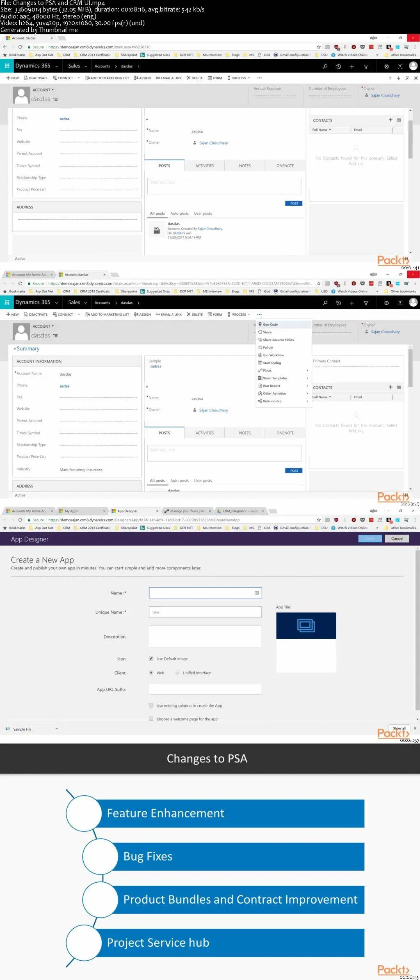Viewport: 420px width, 980px height.
Task: Click the help question icon in the 00:01:41 frame
Action: point(400,67)
